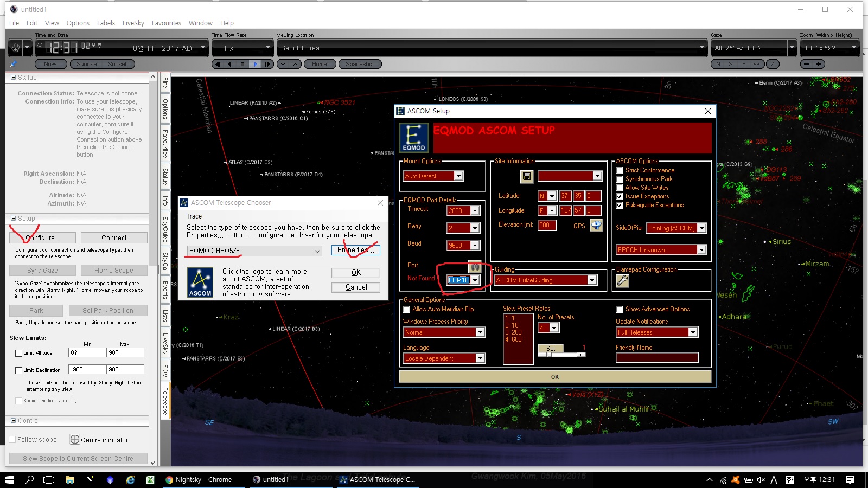
Task: Open the SideOfPier Pointing (ASCOM) dropdown
Action: coord(701,228)
